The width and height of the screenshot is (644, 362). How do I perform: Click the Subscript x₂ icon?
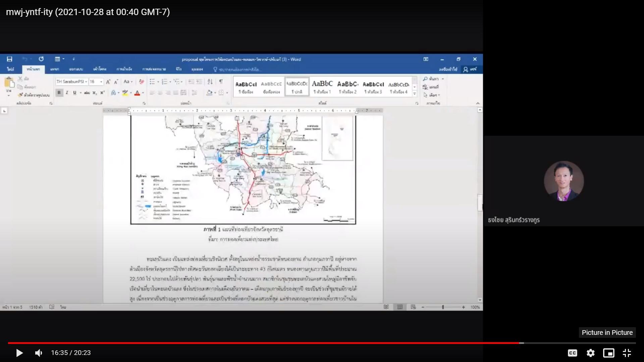[x=95, y=93]
